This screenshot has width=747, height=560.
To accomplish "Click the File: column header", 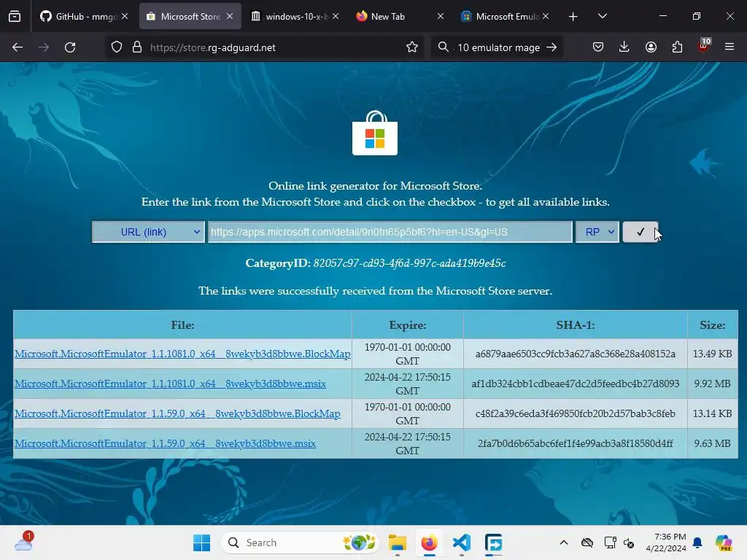I will pos(182,324).
